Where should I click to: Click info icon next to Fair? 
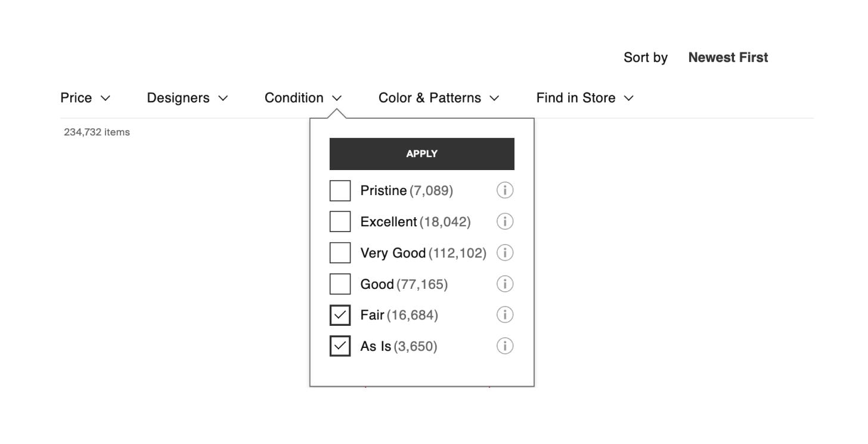click(x=504, y=314)
